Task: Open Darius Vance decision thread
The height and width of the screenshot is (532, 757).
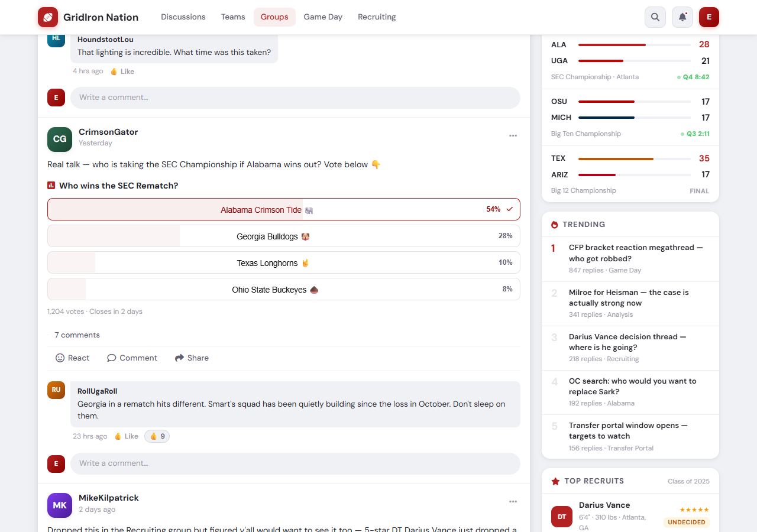Action: (627, 342)
